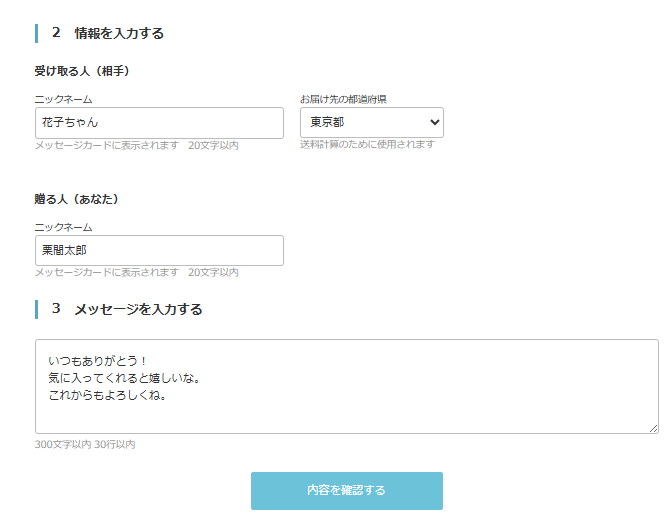The height and width of the screenshot is (520, 666).
Task: Click the recipient nickname field containing 花子ちゃん
Action: pyautogui.click(x=159, y=123)
